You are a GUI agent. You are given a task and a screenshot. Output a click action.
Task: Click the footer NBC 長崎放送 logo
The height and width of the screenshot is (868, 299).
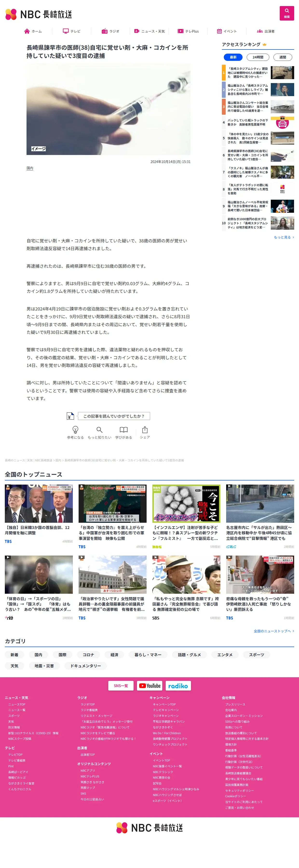click(149, 828)
